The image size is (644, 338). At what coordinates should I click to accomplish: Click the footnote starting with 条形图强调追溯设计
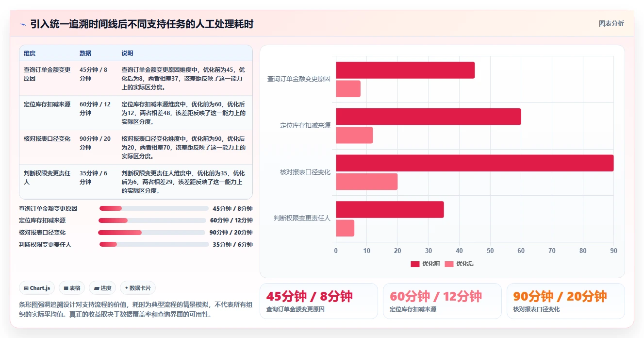pos(136,309)
